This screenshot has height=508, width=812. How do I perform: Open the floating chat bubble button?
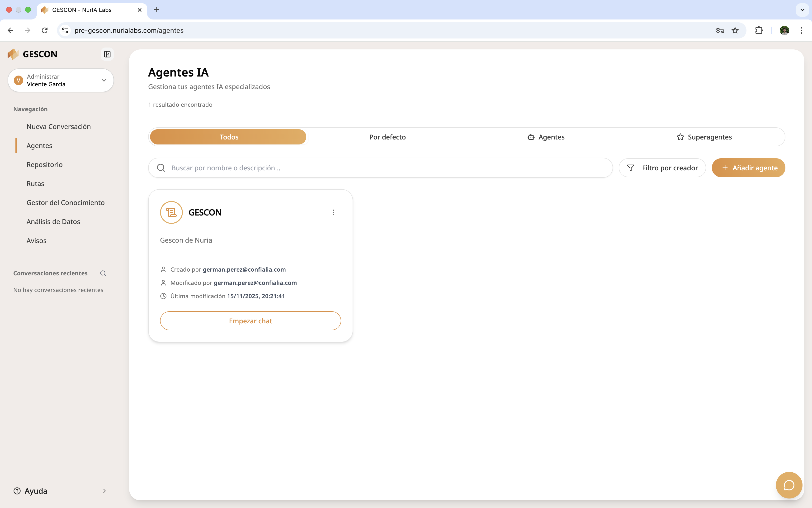point(788,485)
